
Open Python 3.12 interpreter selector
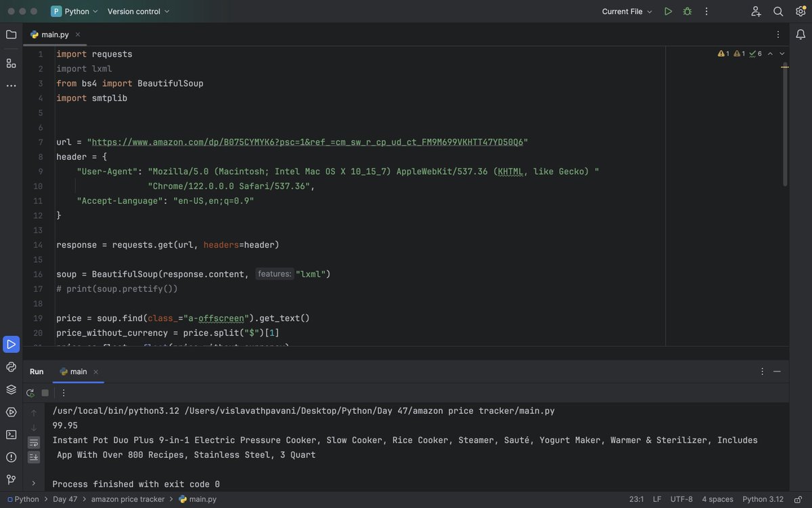pyautogui.click(x=763, y=499)
